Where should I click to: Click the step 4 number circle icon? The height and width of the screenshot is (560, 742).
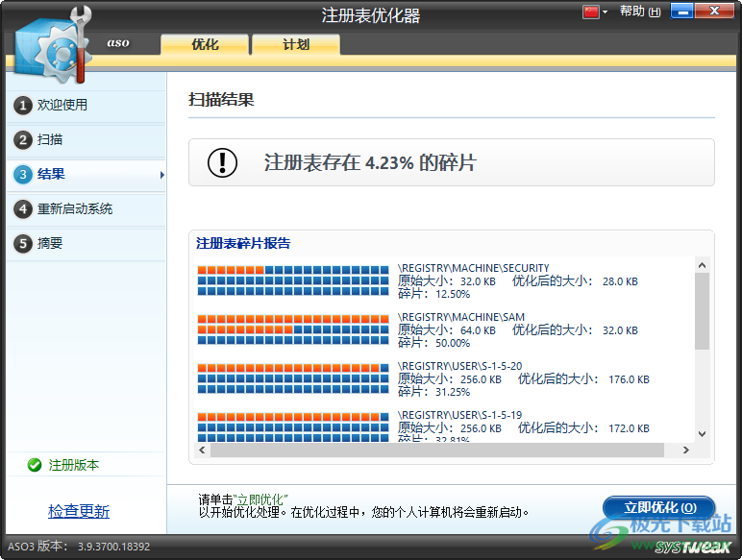pyautogui.click(x=23, y=209)
